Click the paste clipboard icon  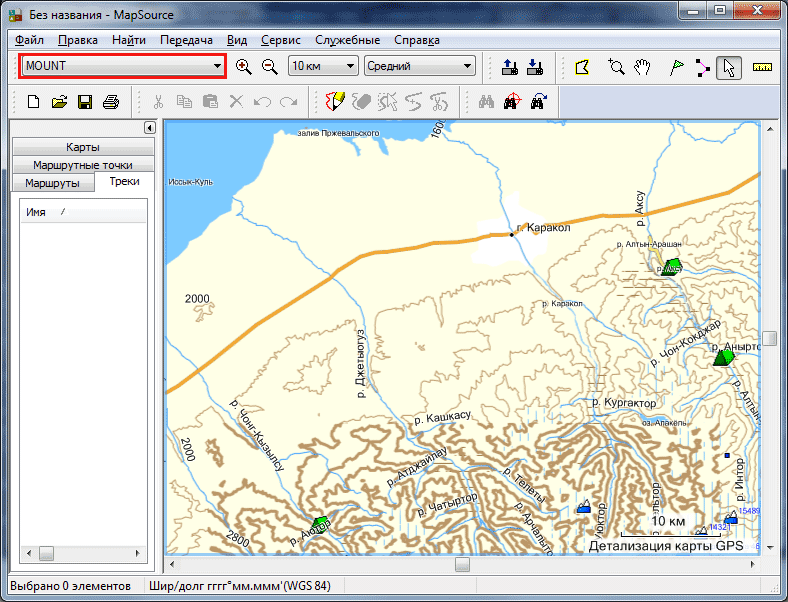coord(210,102)
